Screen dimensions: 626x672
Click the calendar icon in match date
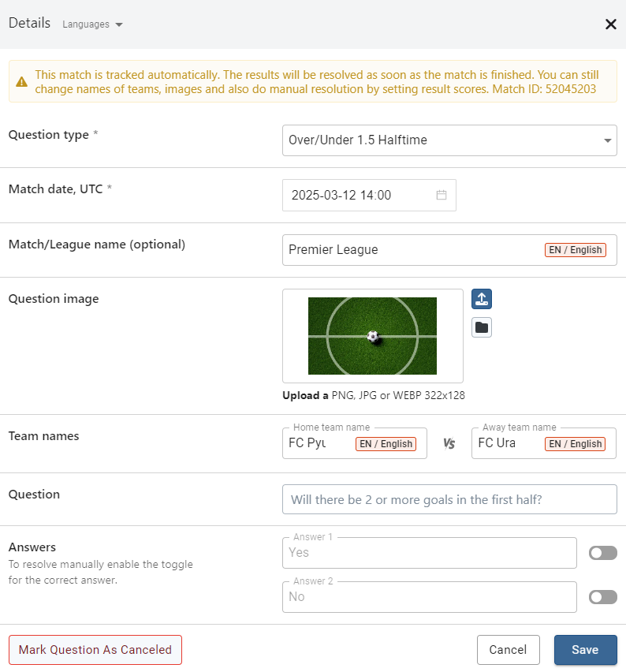click(x=442, y=196)
